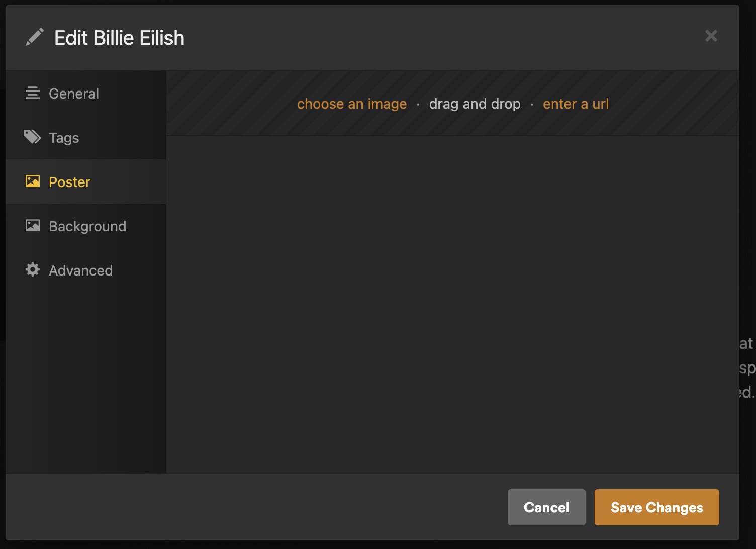Click the "drag and drop" text

tap(475, 104)
